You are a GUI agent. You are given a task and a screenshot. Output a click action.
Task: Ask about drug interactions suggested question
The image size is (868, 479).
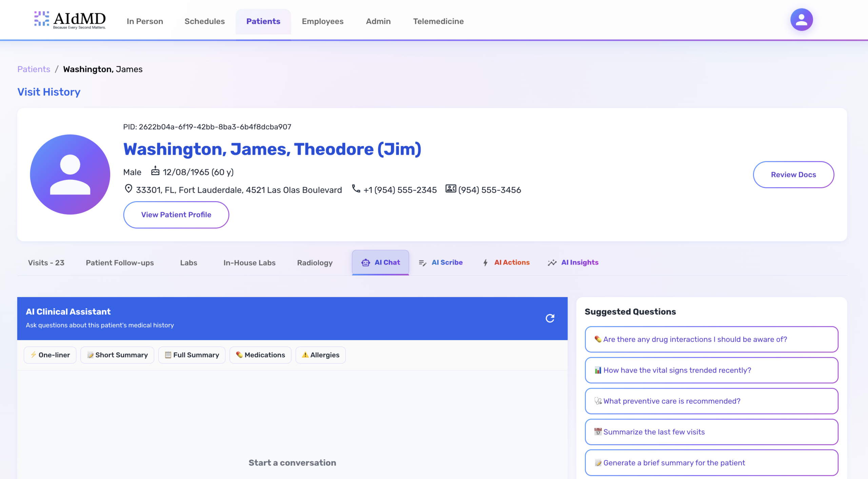pos(711,339)
